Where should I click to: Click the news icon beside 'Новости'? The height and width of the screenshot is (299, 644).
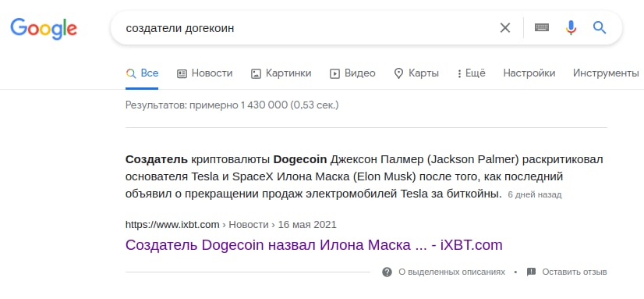(x=182, y=73)
